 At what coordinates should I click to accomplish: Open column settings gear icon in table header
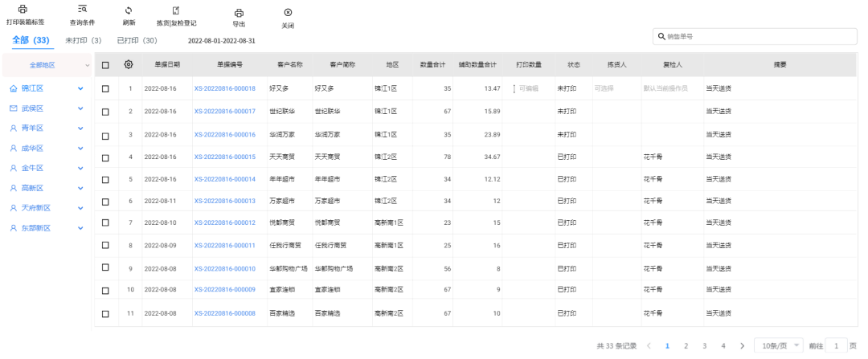pos(129,64)
